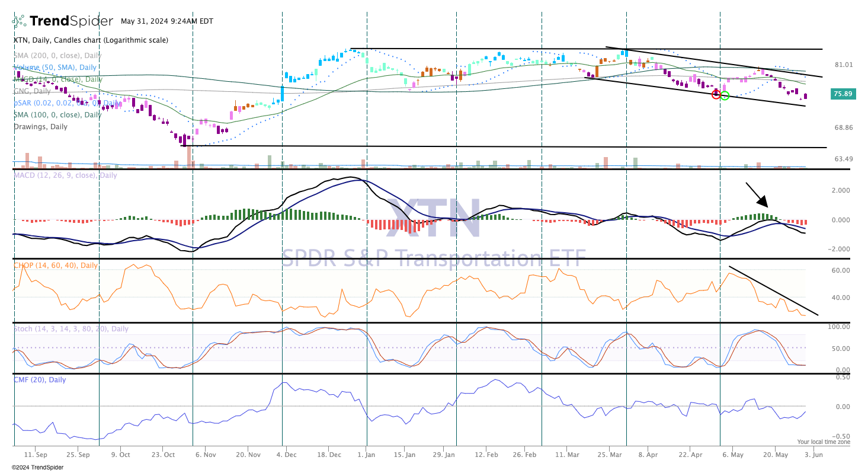Click the 9. Oct date label
This screenshot has width=868, height=473.
pos(120,455)
